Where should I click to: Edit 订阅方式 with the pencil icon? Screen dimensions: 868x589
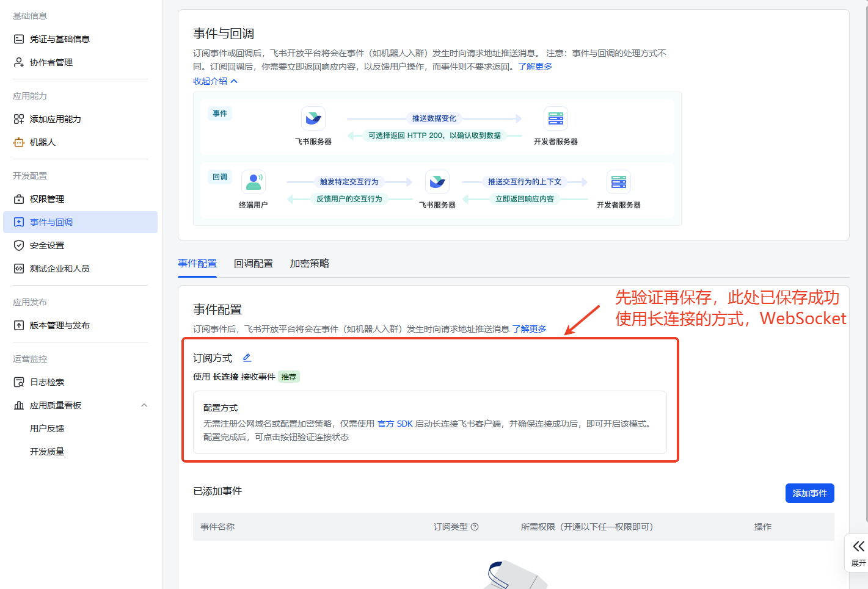coord(247,358)
